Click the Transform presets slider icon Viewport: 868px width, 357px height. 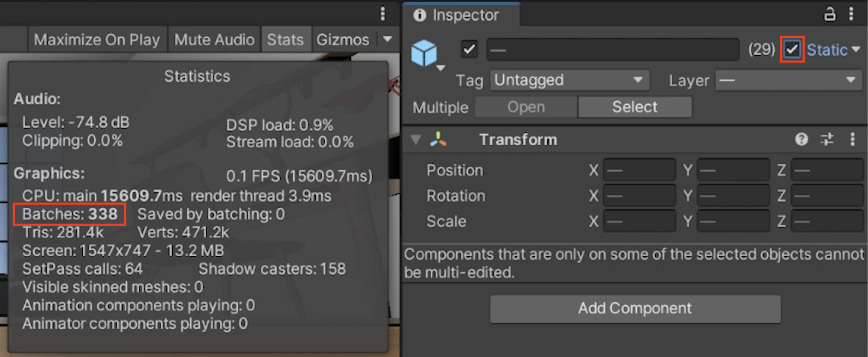(x=827, y=139)
